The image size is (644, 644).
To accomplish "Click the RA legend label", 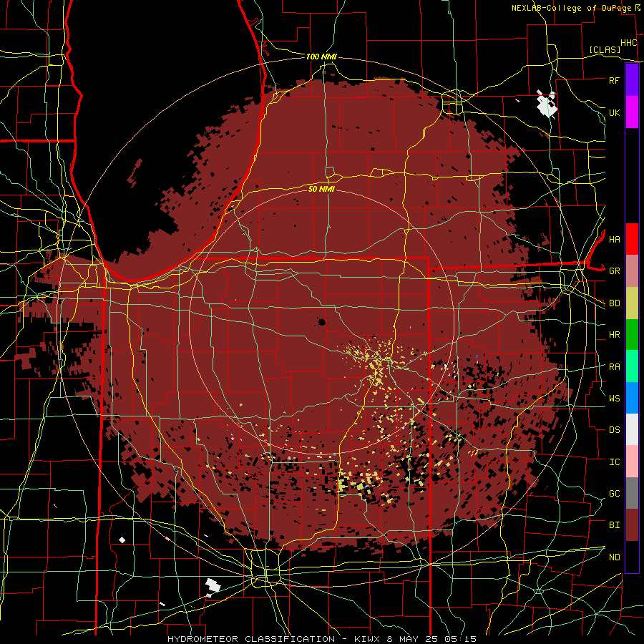I will [614, 367].
